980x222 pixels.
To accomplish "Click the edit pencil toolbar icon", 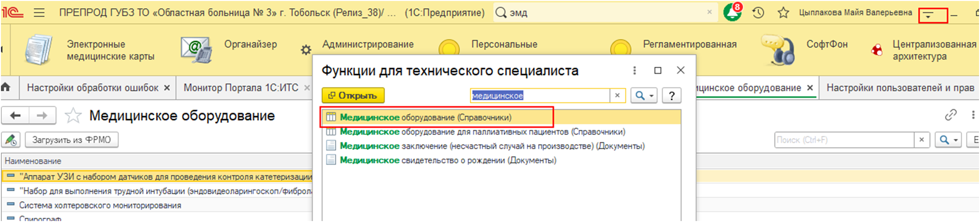I will (11, 140).
